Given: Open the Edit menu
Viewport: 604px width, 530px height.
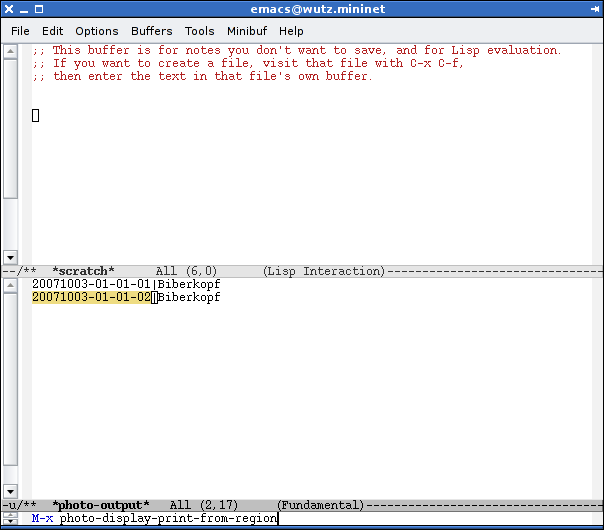Looking at the screenshot, I should pyautogui.click(x=52, y=31).
